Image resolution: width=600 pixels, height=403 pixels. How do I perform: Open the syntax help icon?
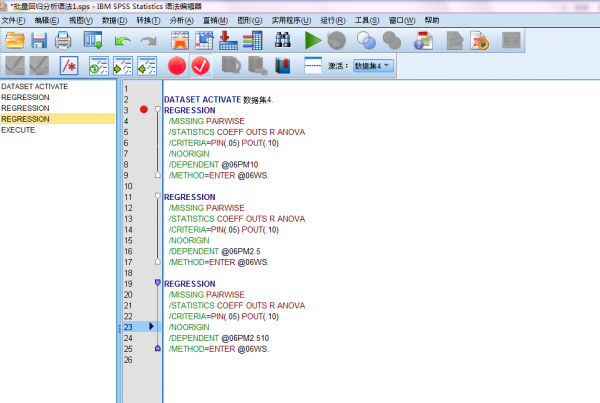point(424,40)
